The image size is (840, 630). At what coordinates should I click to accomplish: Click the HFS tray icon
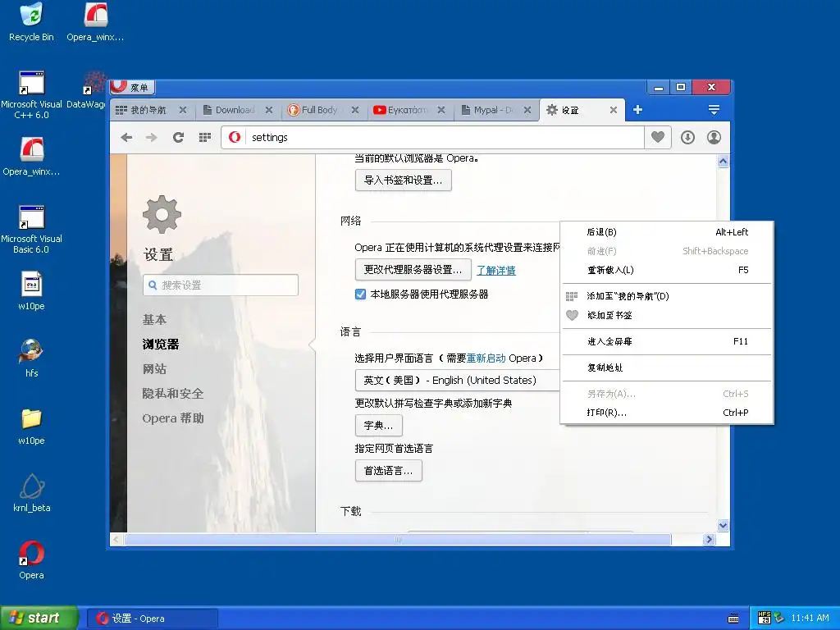765,618
